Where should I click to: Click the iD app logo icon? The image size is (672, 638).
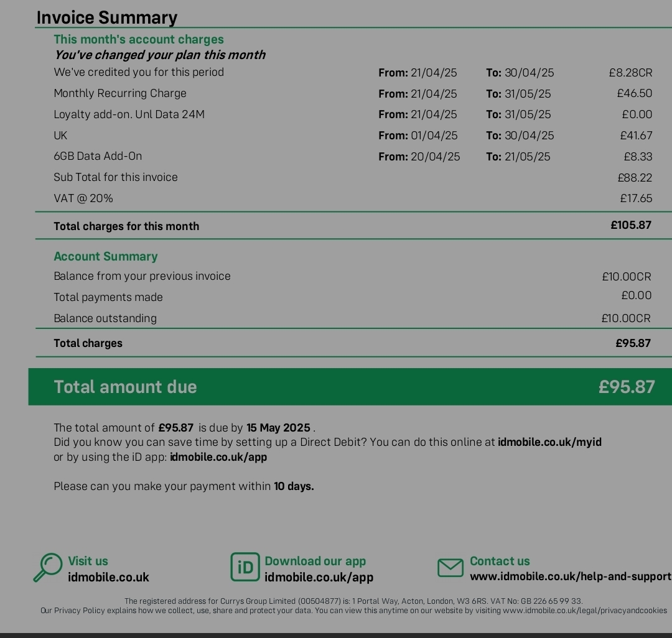245,567
